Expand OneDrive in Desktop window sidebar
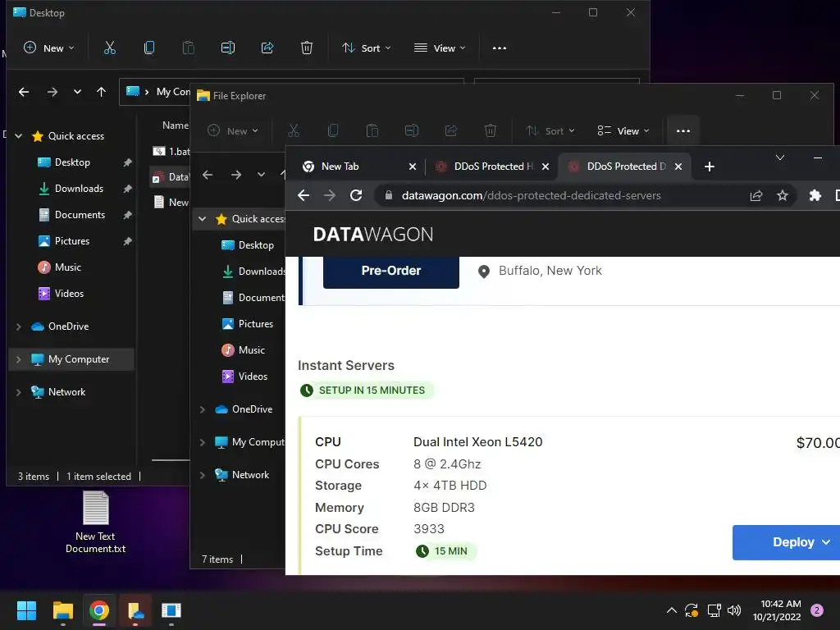The height and width of the screenshot is (630, 840). click(19, 326)
